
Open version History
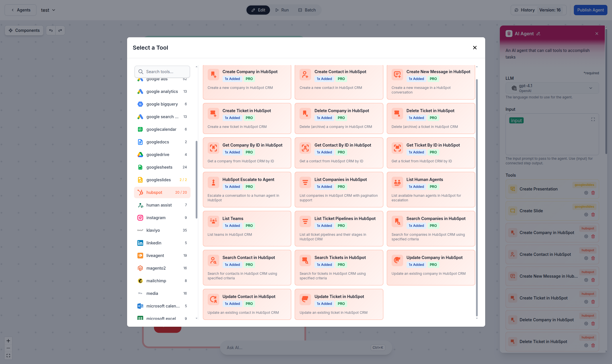coord(527,10)
